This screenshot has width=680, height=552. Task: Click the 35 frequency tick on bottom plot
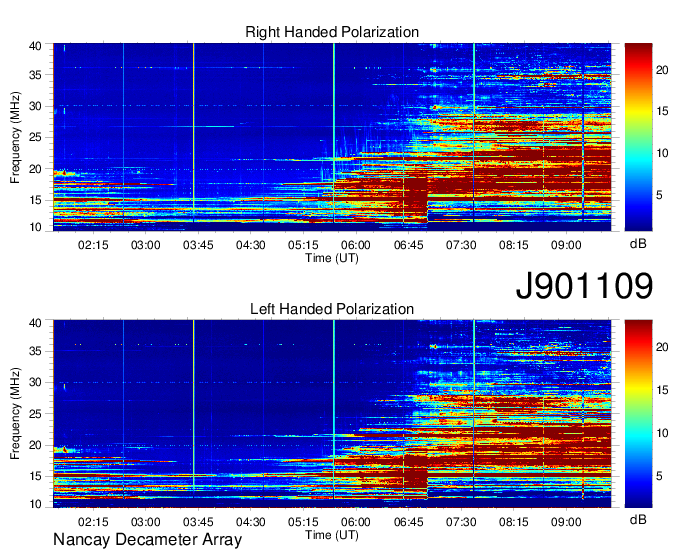tap(35, 351)
